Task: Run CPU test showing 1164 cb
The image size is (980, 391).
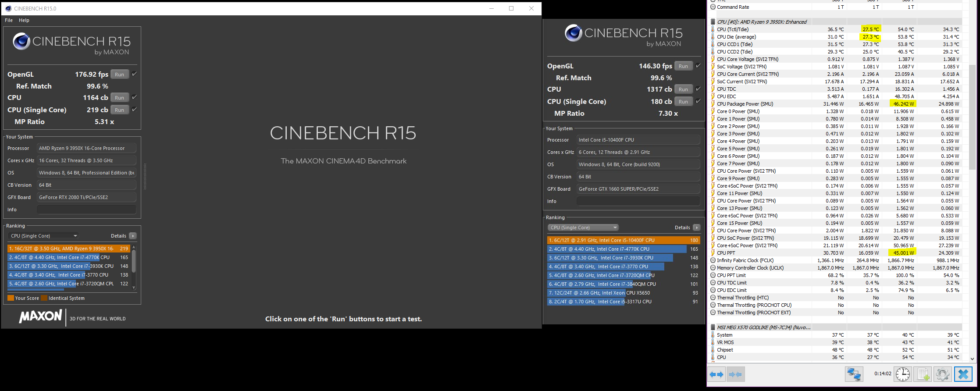Action: 120,98
